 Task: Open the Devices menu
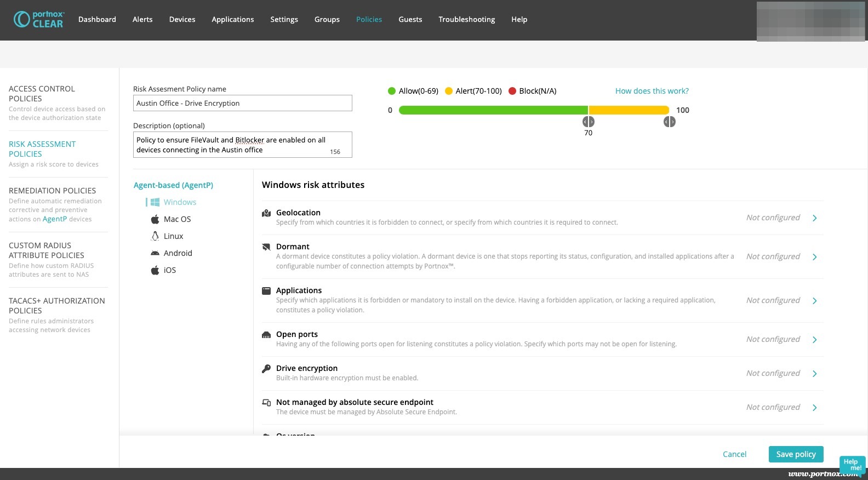(x=182, y=19)
